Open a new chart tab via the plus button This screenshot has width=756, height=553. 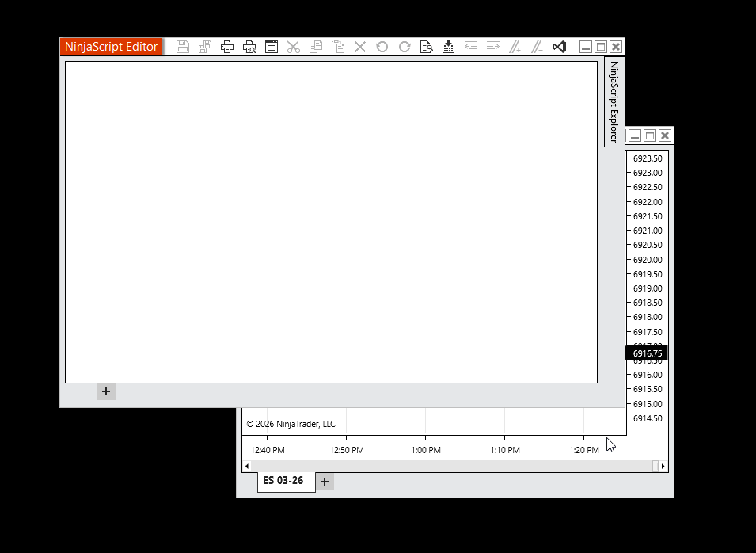324,481
